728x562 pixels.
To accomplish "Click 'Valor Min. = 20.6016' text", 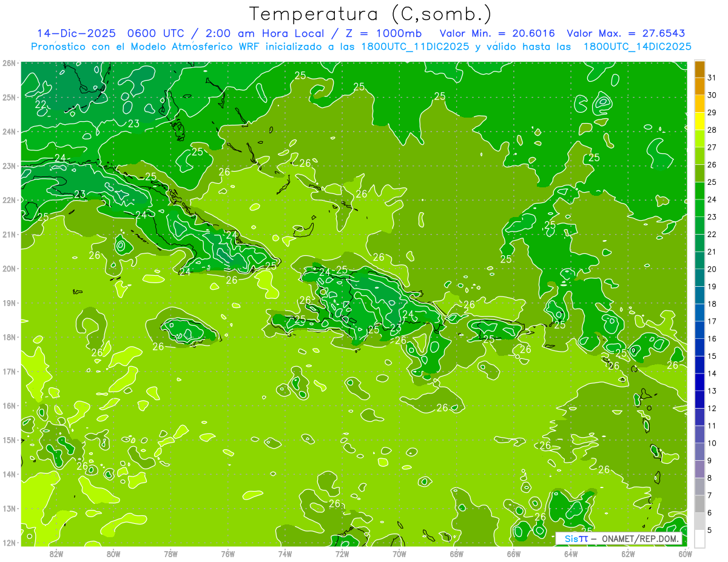I will tap(497, 33).
